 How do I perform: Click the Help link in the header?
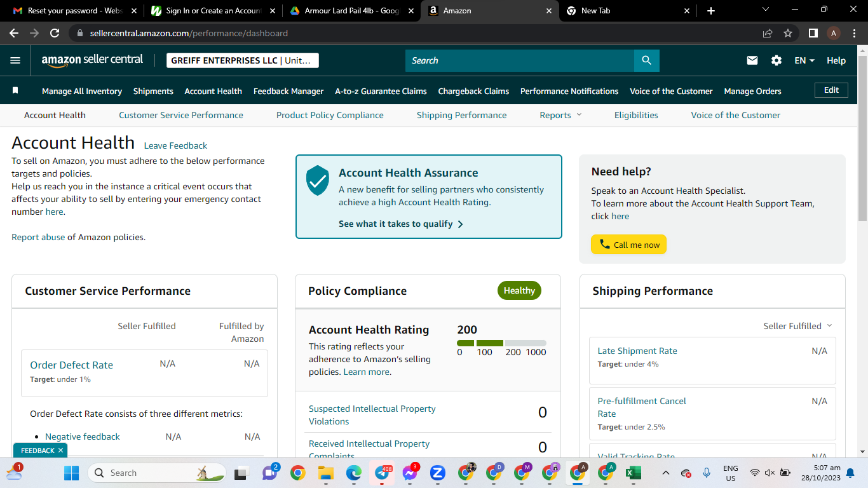tap(836, 60)
